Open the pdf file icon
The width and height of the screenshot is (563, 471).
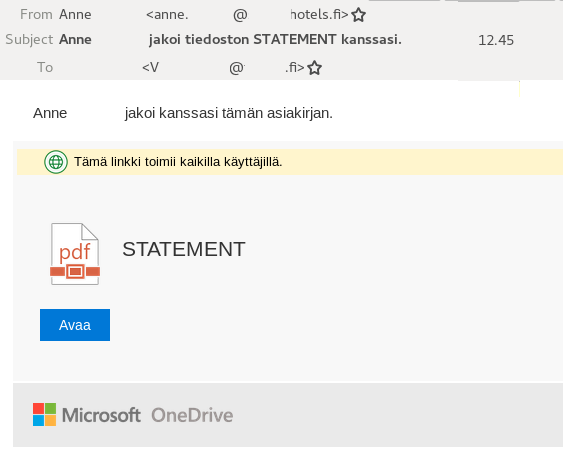[75, 254]
